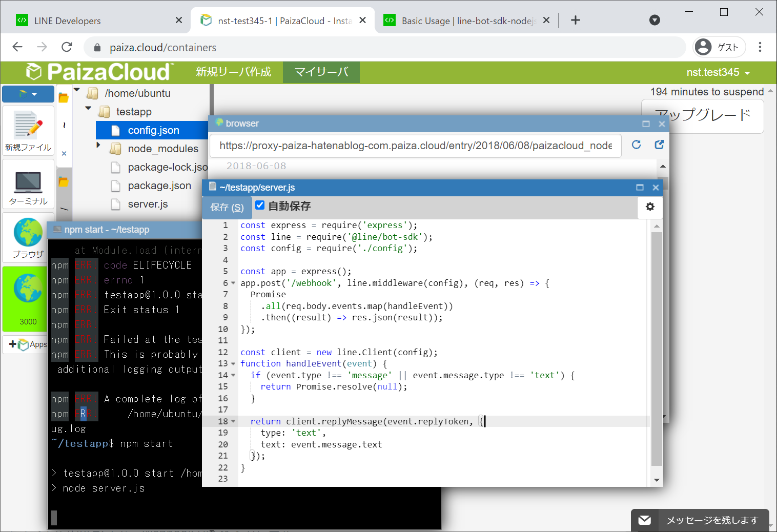
Task: Open the port 3000 browser icon
Action: [28, 299]
